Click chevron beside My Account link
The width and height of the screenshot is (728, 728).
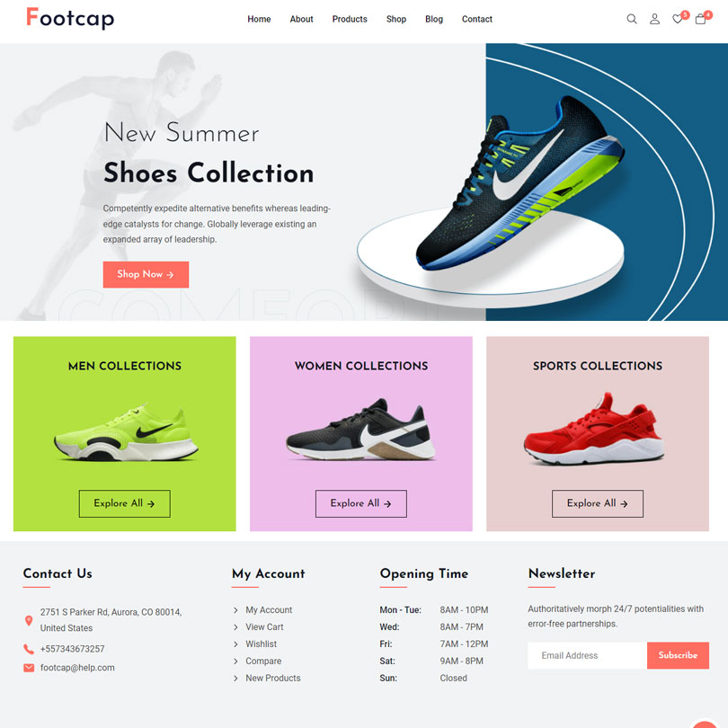coord(235,610)
